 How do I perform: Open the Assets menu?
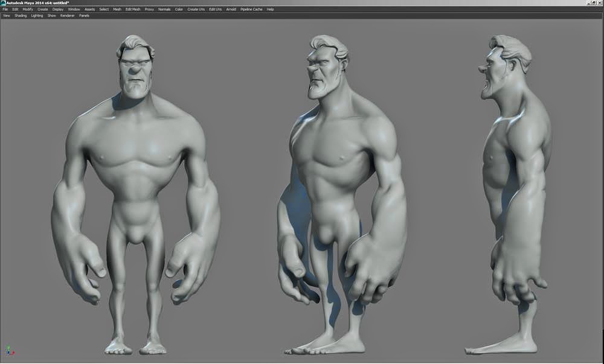coord(90,9)
